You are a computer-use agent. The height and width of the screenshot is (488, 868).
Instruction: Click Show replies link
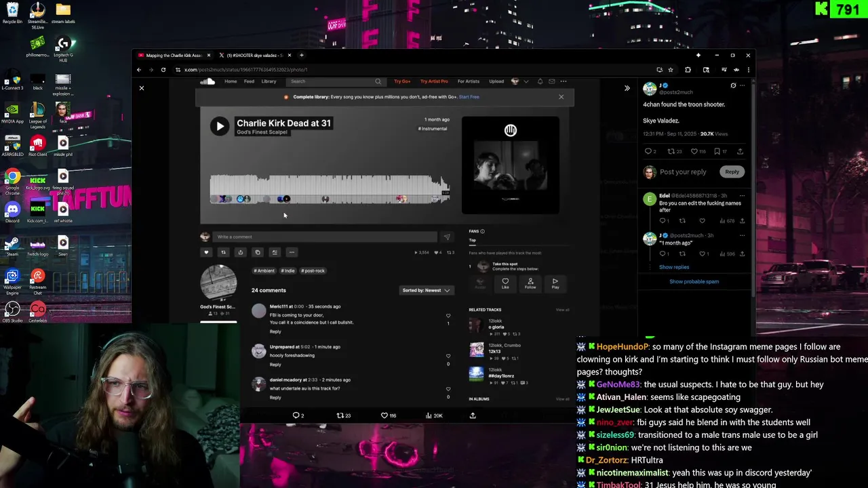(x=674, y=267)
